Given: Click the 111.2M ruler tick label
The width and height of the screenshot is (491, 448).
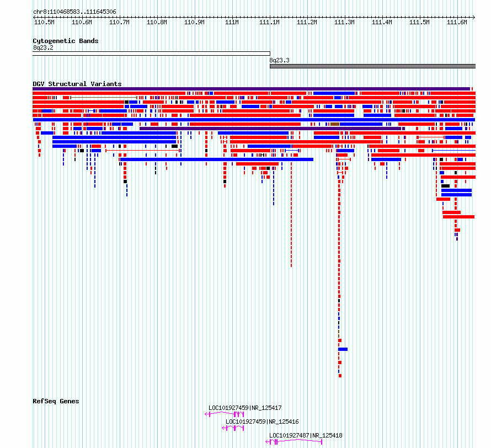Looking at the screenshot, I should 307,22.
